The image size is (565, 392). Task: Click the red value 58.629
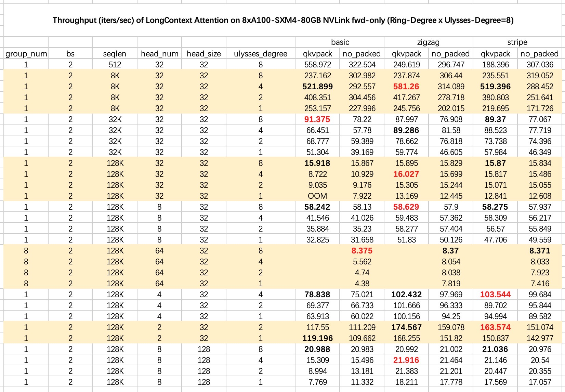click(406, 207)
